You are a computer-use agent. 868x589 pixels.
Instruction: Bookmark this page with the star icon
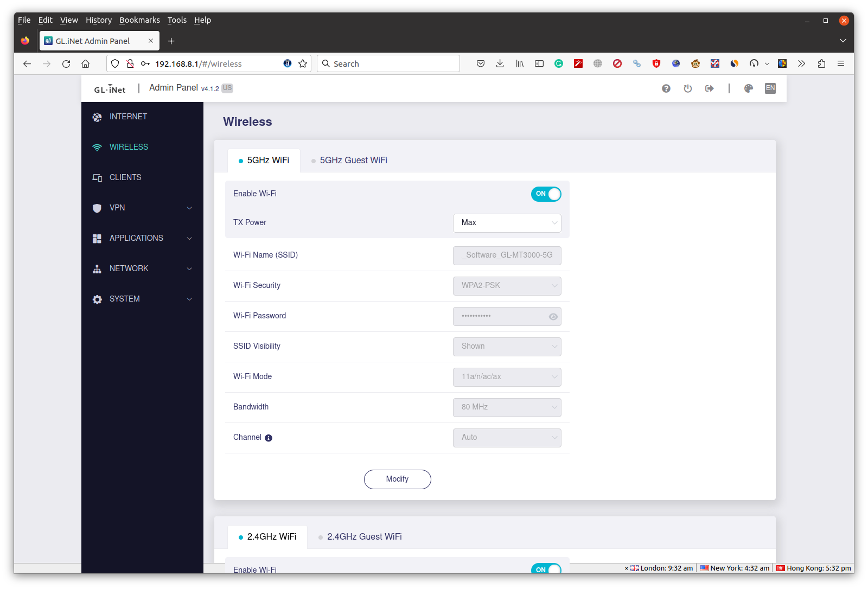click(x=303, y=63)
